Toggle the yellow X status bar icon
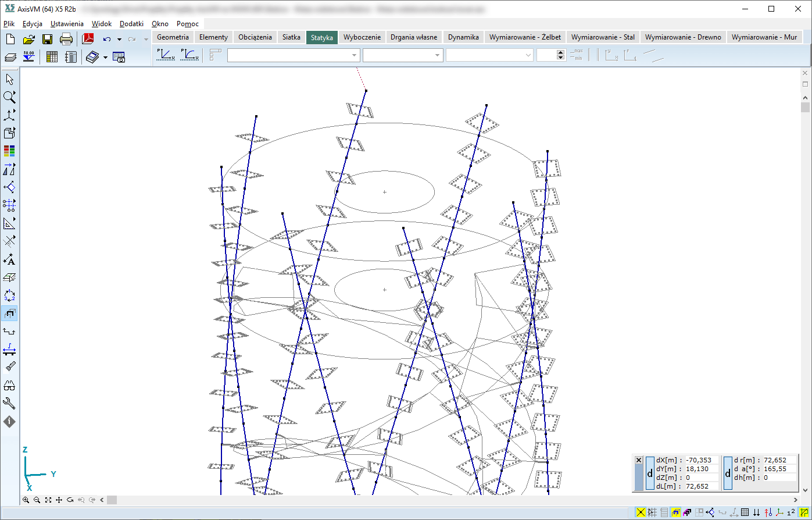This screenshot has height=520, width=812. (641, 512)
